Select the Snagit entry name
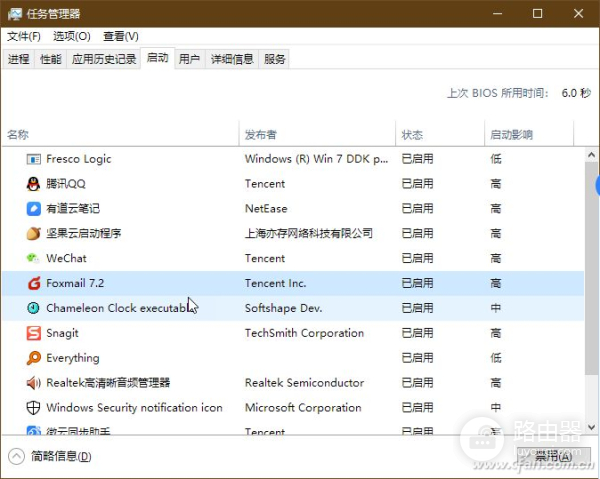The width and height of the screenshot is (600, 479). click(62, 333)
